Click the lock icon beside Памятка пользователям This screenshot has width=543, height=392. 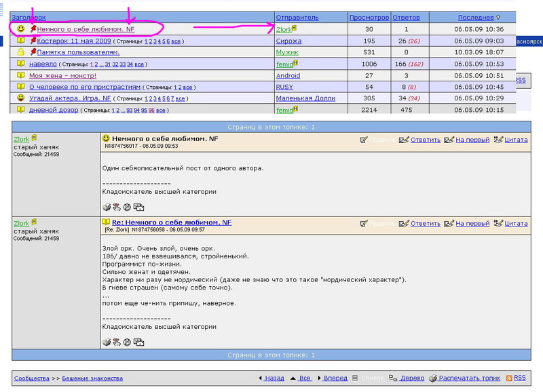point(20,52)
